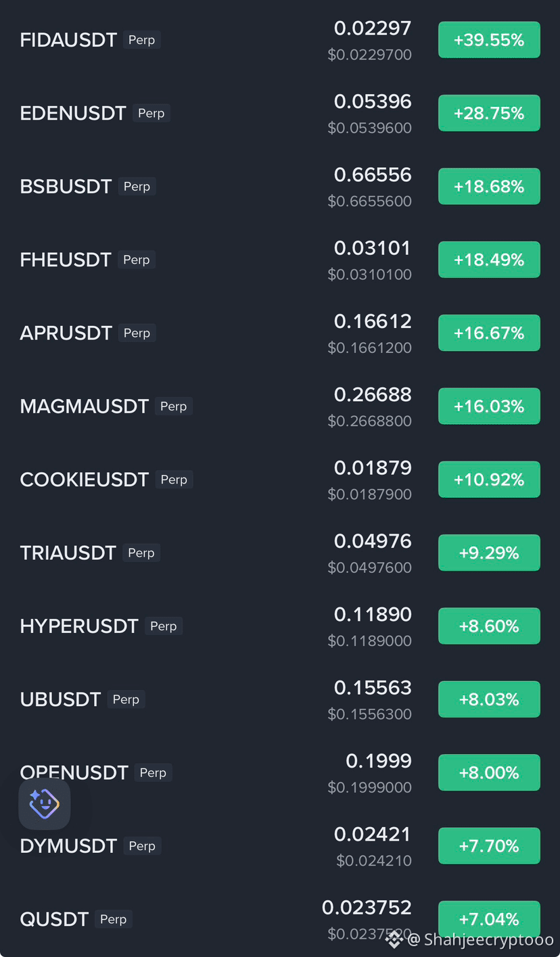Tap the +10.92% badge for COOKIEUSDT
This screenshot has height=957, width=560.
click(x=489, y=480)
